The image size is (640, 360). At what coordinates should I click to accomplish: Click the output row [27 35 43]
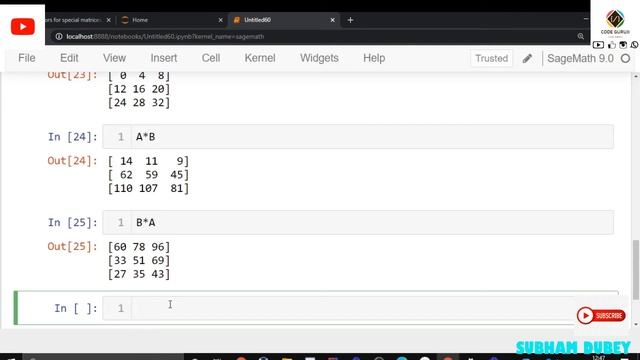point(139,274)
